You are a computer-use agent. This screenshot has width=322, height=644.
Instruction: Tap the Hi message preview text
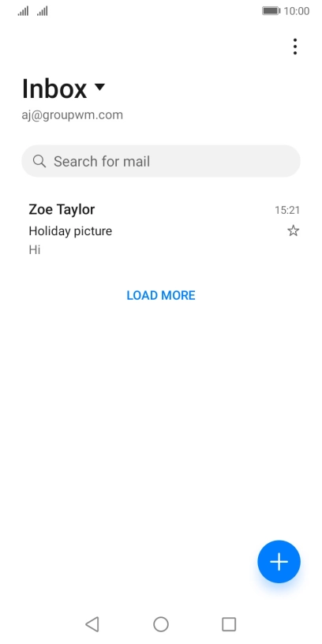[x=35, y=249]
